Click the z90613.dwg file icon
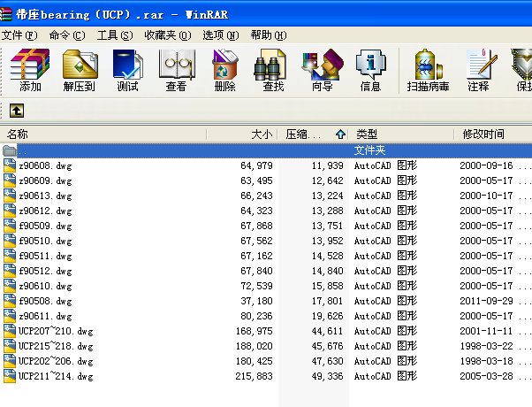 (x=10, y=196)
